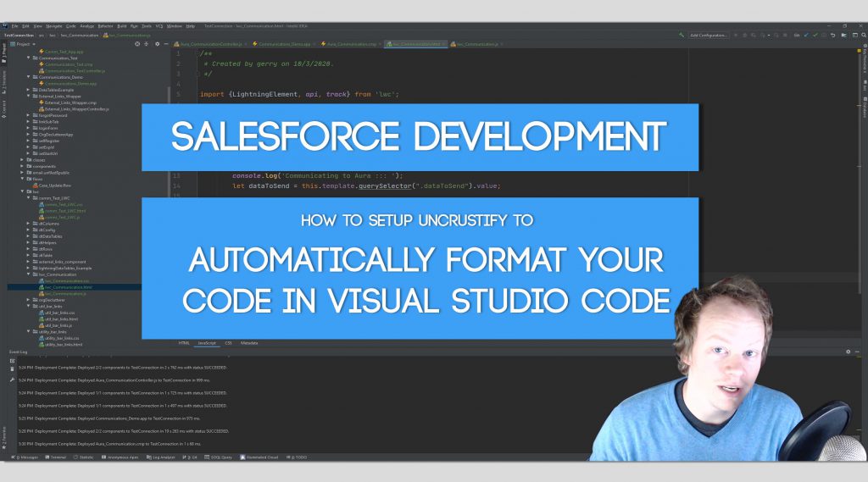Viewport: 868px width, 482px height.
Task: Click the build hammer icon
Action: [x=681, y=36]
